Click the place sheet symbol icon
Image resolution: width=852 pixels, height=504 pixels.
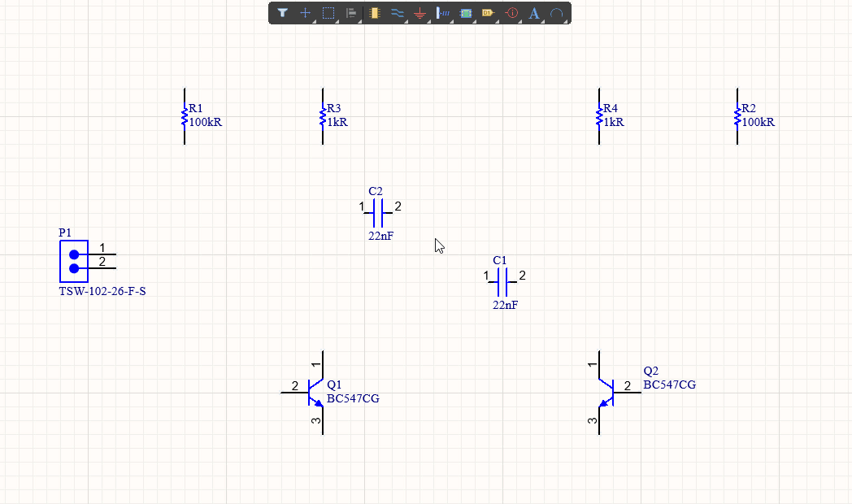(x=466, y=13)
